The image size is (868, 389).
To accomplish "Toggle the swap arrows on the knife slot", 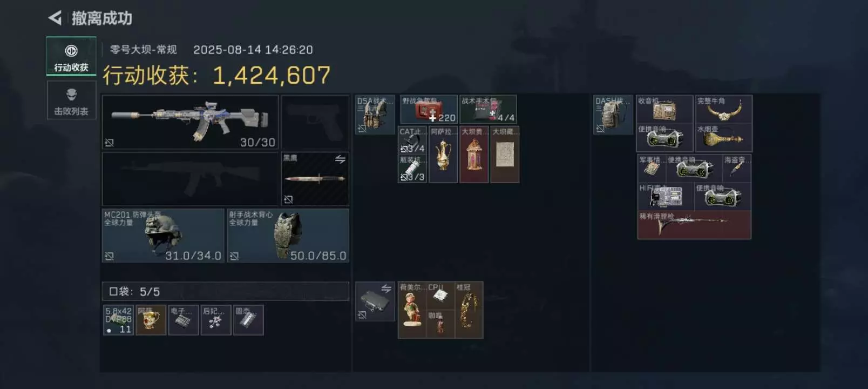I will (340, 159).
